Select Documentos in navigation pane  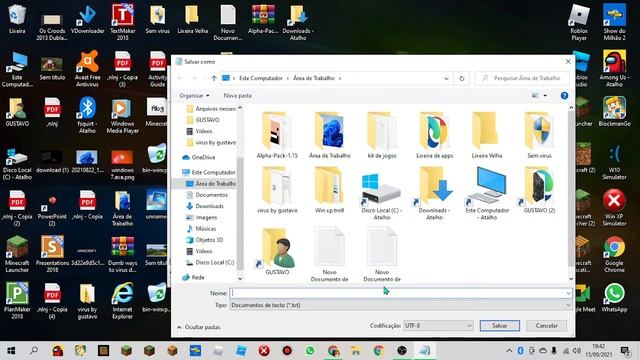coord(207,195)
